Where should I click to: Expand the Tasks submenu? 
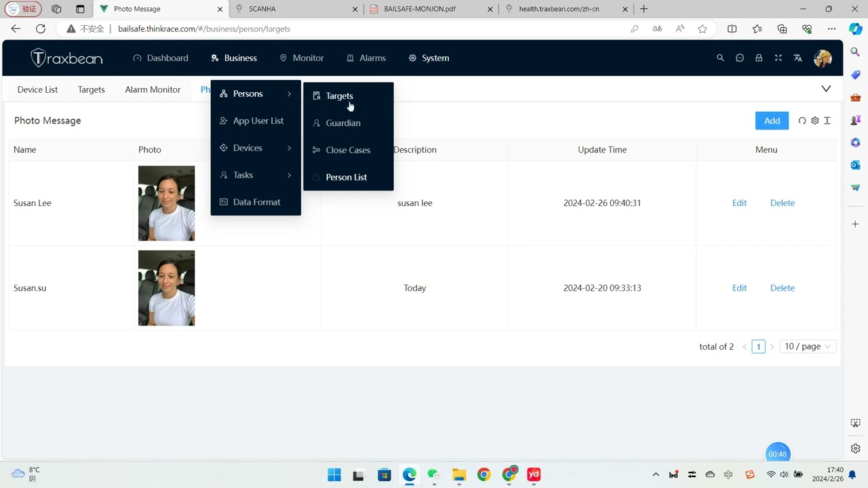pyautogui.click(x=256, y=175)
